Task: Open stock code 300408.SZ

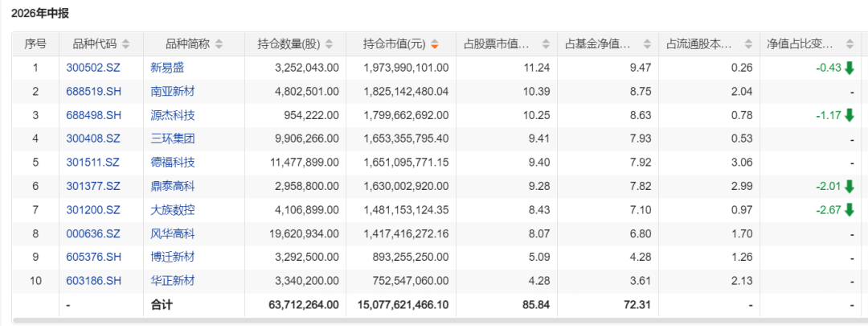Action: 93,139
